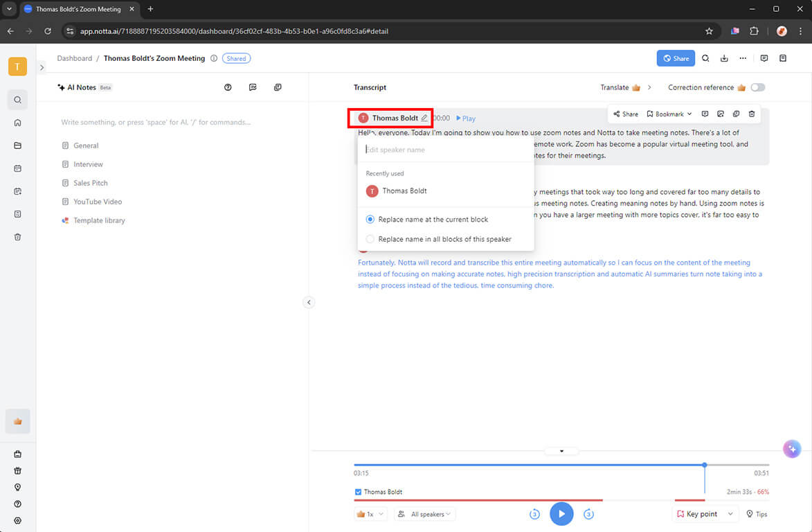812x532 pixels.
Task: Open the Bookmark dropdown in block toolbar
Action: [669, 114]
